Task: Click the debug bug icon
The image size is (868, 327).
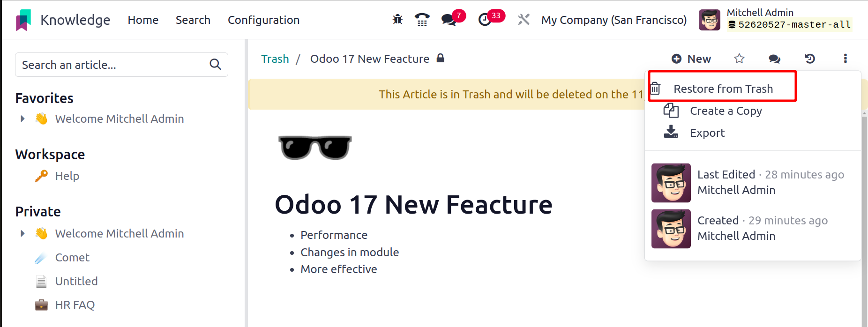Action: click(397, 20)
